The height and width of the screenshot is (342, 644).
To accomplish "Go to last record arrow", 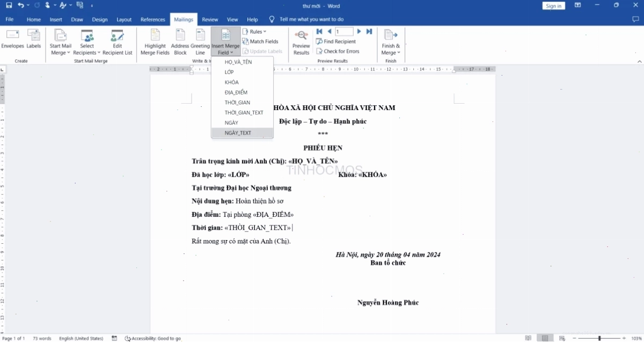I will click(369, 32).
